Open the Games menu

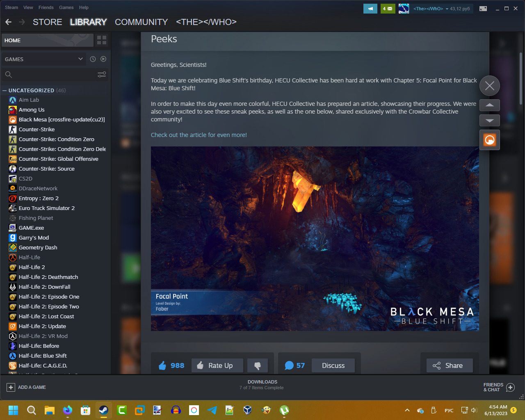point(66,7)
